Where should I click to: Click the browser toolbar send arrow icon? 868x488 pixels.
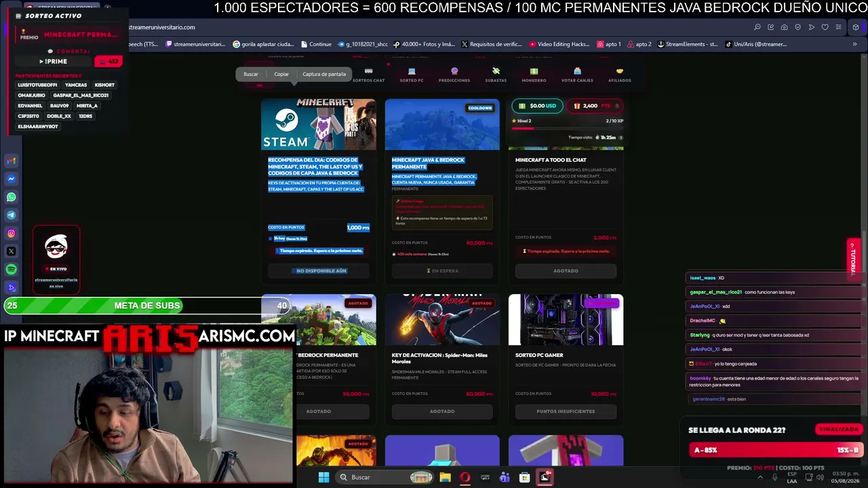[812, 27]
